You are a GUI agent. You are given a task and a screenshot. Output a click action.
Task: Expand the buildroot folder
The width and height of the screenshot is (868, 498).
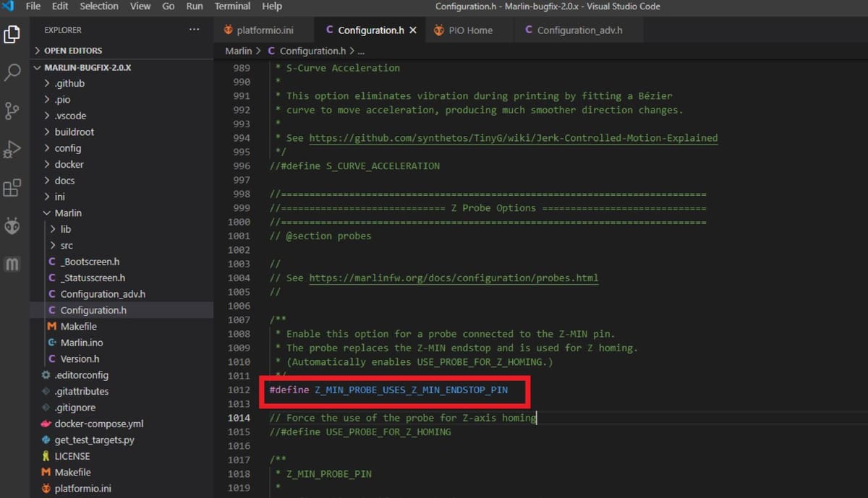tap(74, 132)
